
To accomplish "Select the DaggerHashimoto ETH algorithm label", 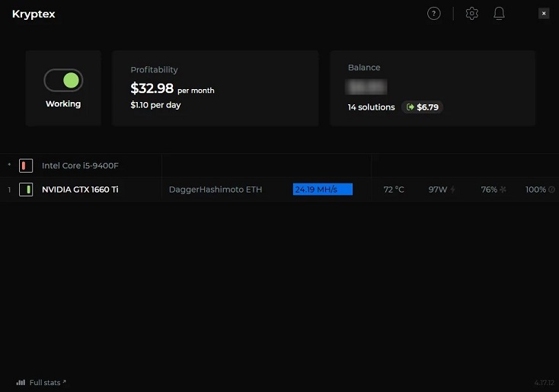I will pyautogui.click(x=215, y=190).
